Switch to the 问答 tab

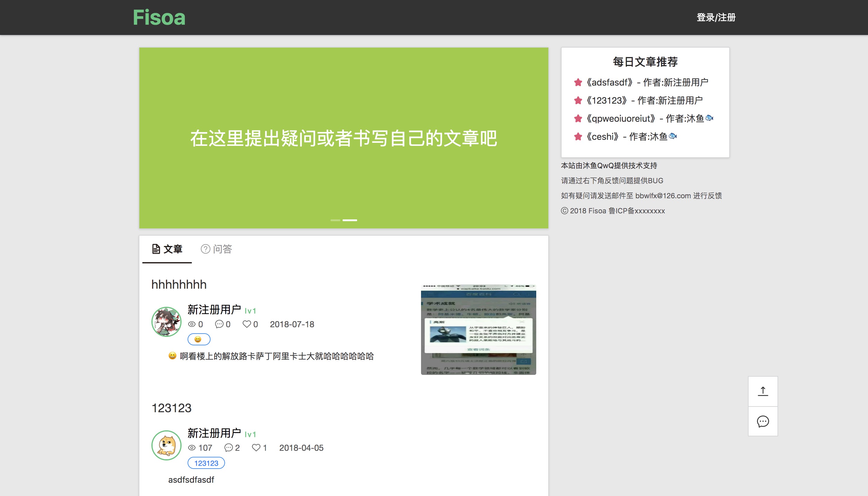point(216,249)
